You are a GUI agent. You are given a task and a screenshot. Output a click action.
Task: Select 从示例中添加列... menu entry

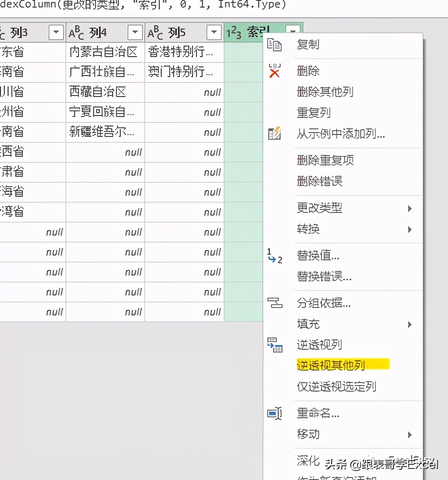pyautogui.click(x=341, y=134)
